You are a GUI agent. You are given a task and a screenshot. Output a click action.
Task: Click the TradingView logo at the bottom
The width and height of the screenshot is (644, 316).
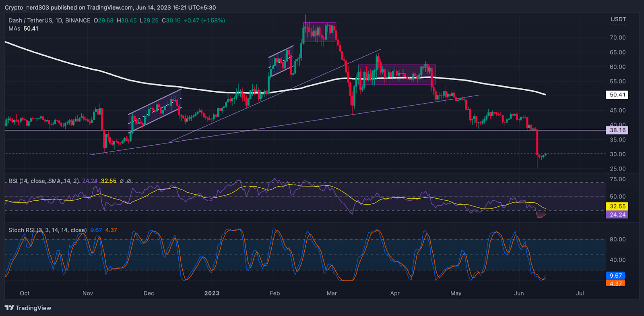(x=28, y=308)
